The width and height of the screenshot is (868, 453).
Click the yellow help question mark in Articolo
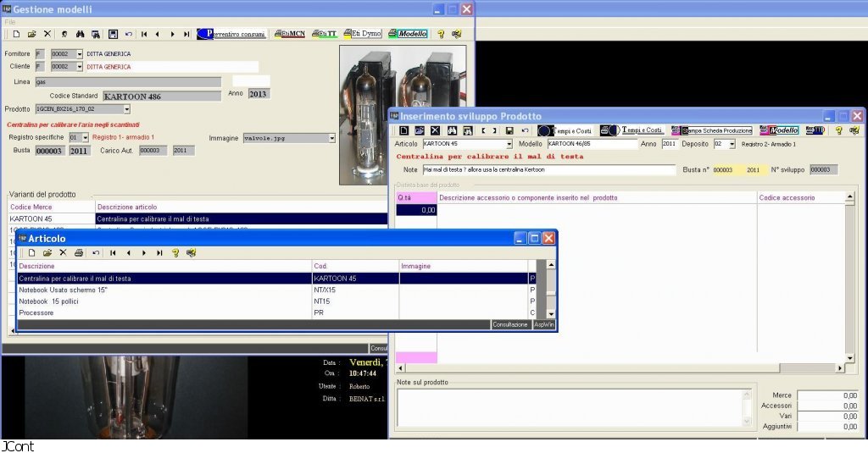(175, 252)
